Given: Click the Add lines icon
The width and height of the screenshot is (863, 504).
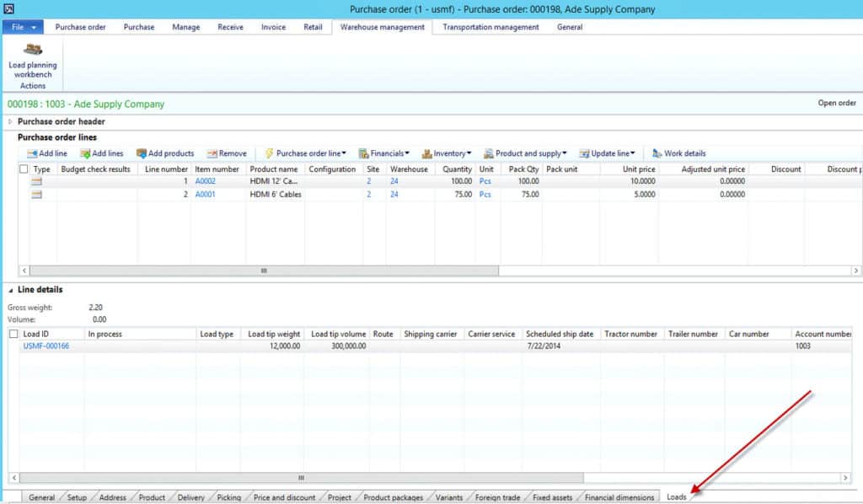Looking at the screenshot, I should 85,153.
